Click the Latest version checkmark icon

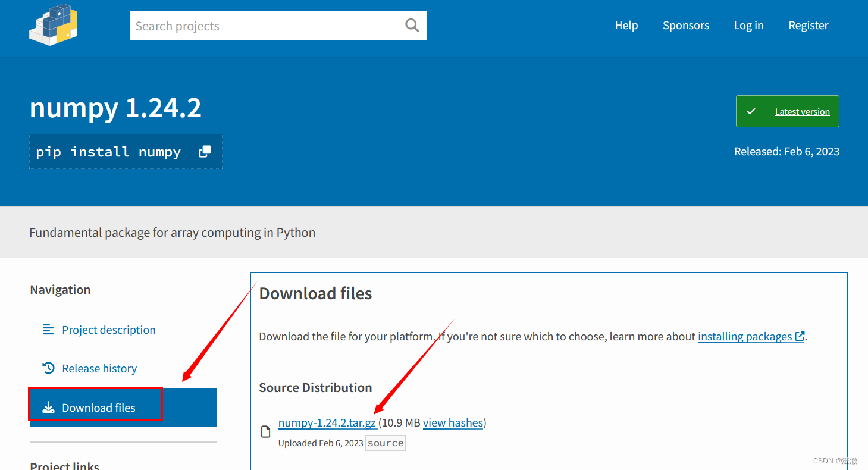[x=751, y=111]
